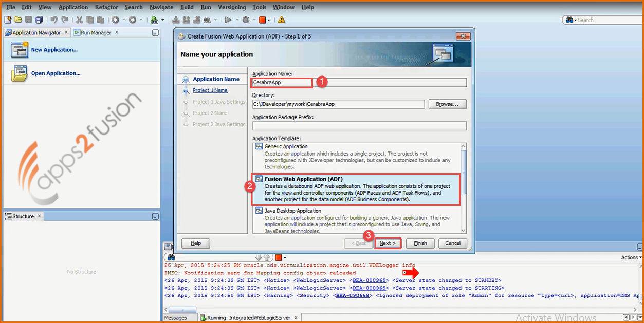Click the Make project toolbar icon

click(x=176, y=20)
